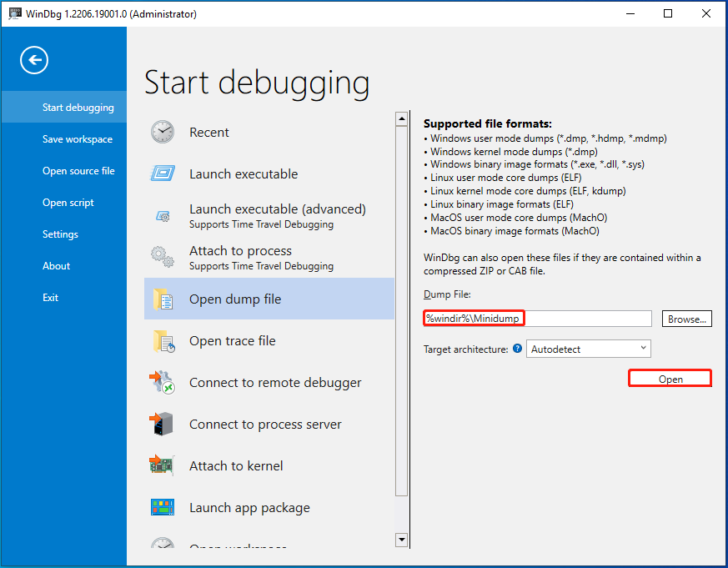Click the Dump File path input field

point(538,319)
